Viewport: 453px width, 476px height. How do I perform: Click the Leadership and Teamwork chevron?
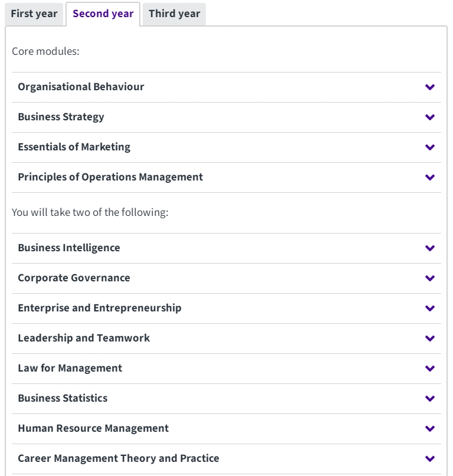pos(430,338)
